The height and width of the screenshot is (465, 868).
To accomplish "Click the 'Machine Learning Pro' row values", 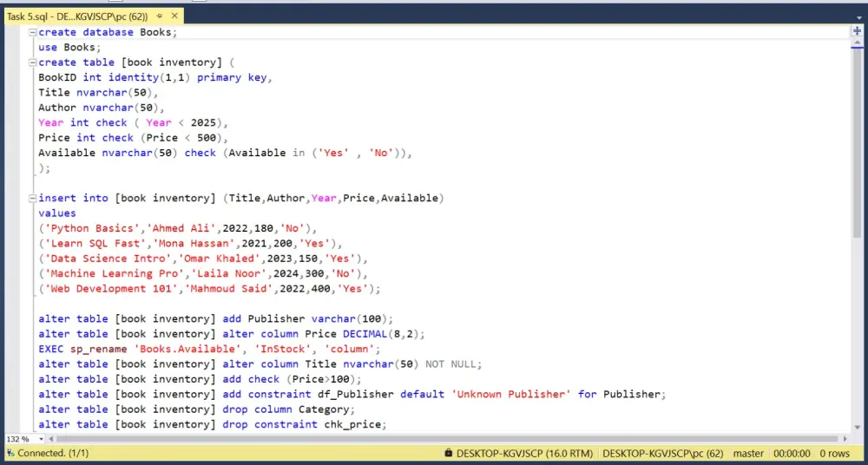I will click(203, 273).
